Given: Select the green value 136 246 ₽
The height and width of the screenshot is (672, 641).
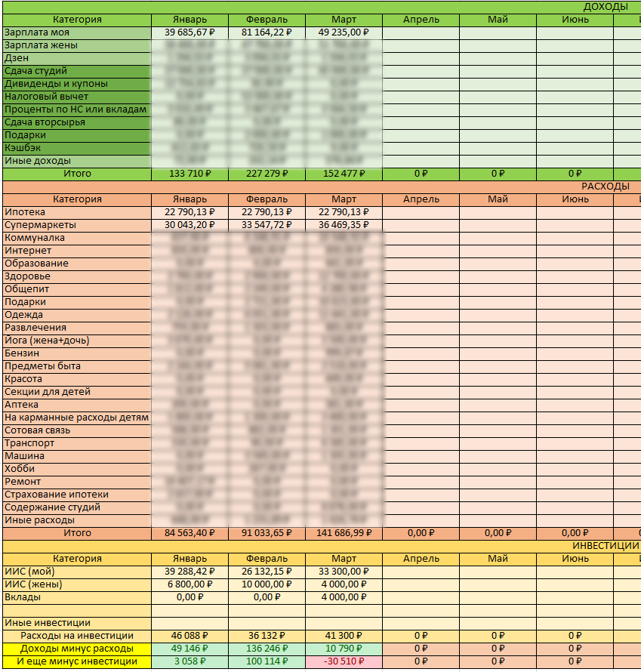Looking at the screenshot, I should pyautogui.click(x=267, y=649).
